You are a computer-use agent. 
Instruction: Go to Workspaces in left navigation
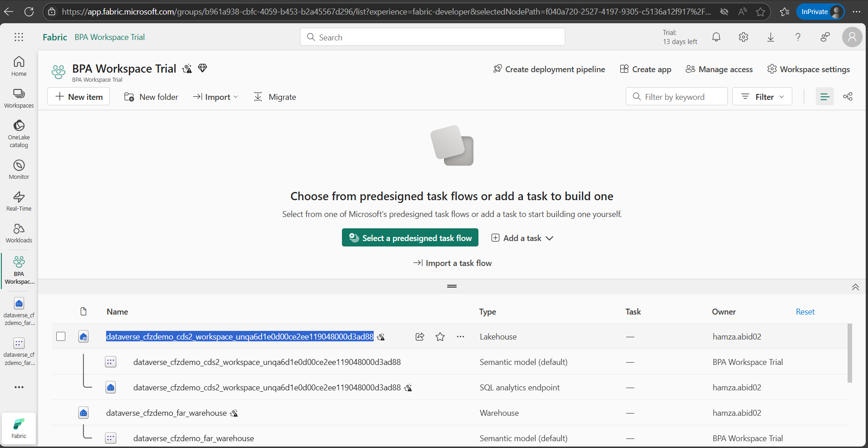pos(19,98)
